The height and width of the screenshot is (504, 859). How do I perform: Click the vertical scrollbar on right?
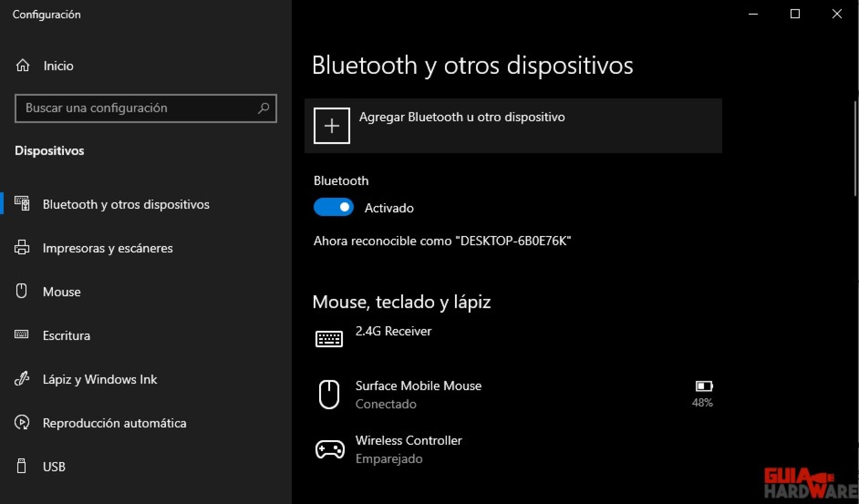click(855, 148)
